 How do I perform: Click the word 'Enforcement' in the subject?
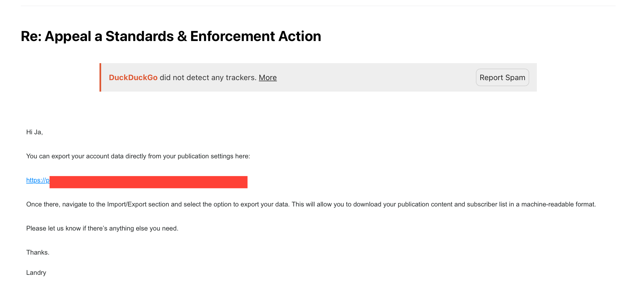tap(232, 36)
